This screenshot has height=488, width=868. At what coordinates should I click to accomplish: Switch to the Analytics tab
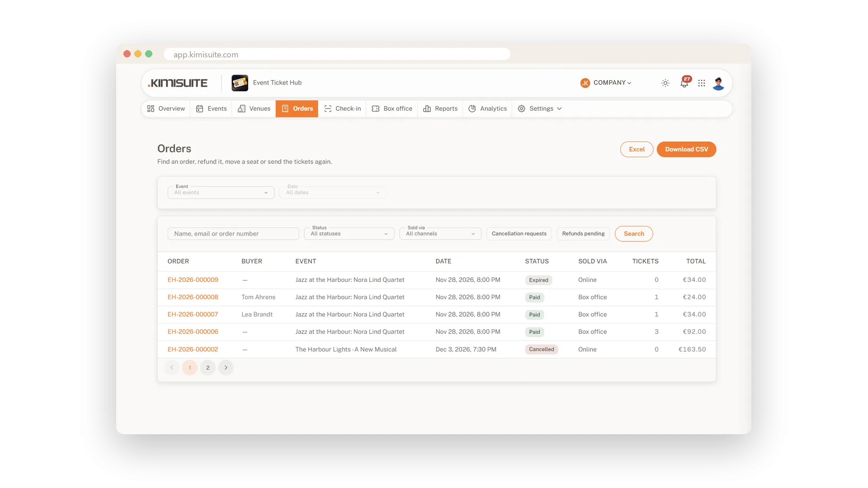[x=487, y=109]
